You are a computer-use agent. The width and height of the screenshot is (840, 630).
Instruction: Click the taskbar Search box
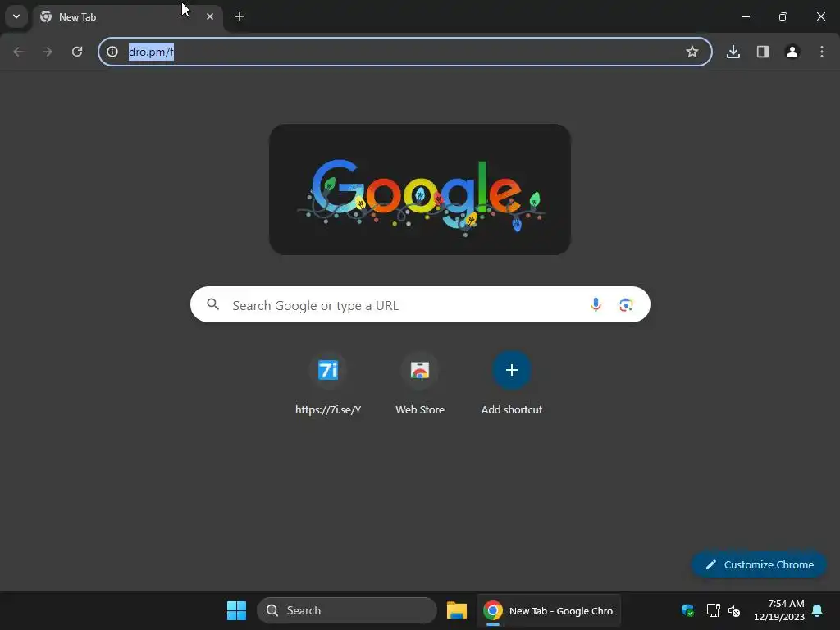click(x=347, y=610)
